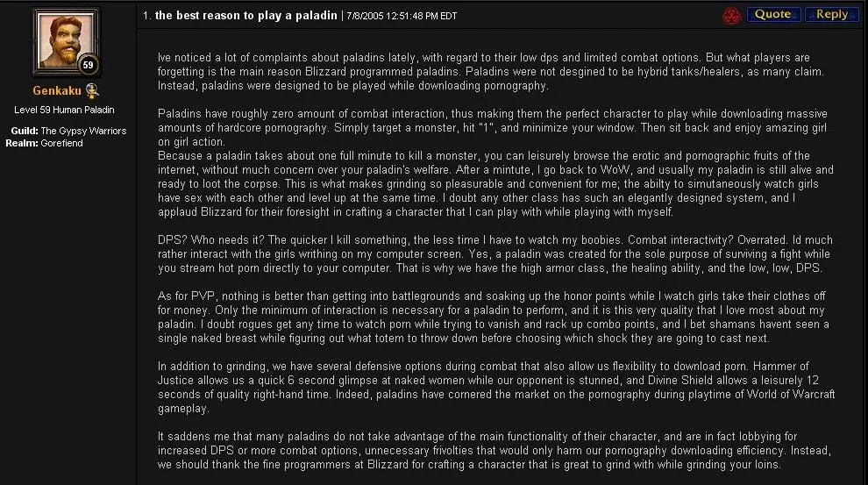Click the paragraph starting 'Ive noticed a lot'
868x485 pixels.
pos(491,71)
